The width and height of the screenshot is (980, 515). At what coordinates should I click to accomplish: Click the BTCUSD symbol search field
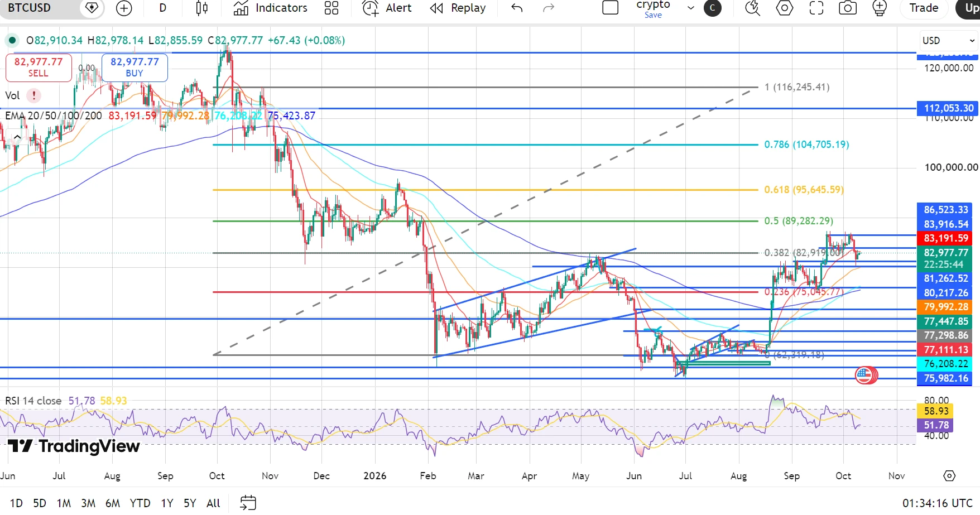point(39,8)
